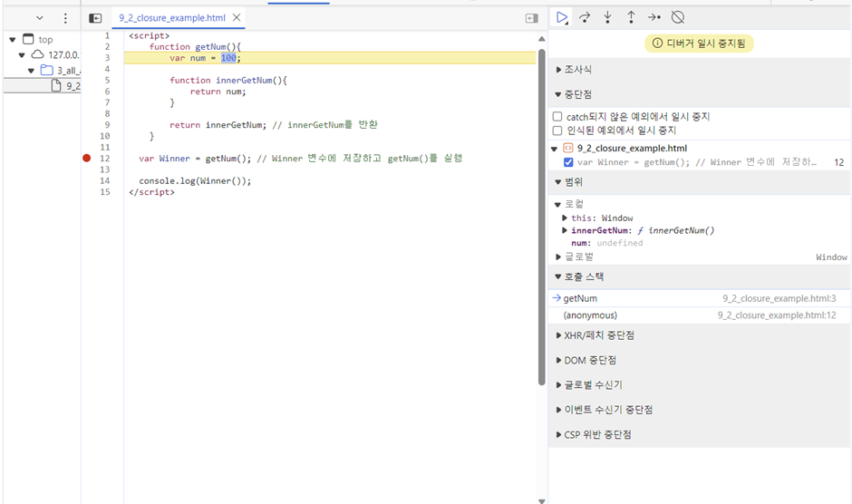Click the 'function innerGetNum(){' code line
This screenshot has width=852, height=504.
[228, 80]
